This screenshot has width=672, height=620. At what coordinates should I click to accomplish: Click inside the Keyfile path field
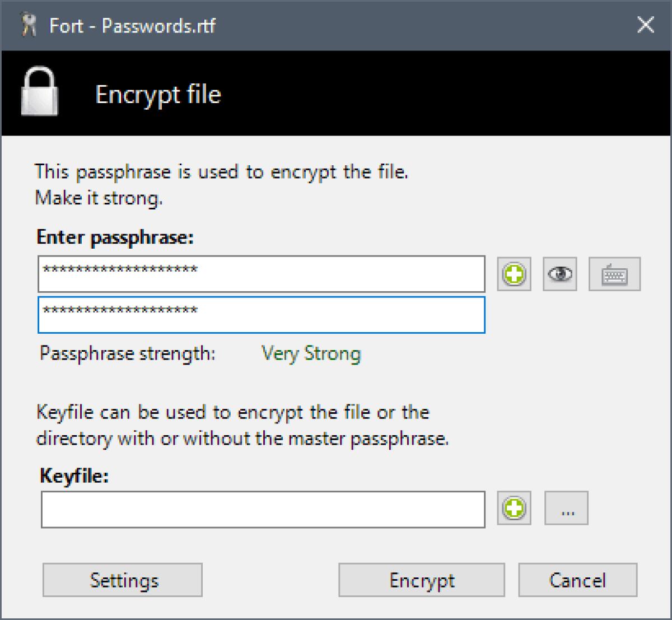point(263,510)
